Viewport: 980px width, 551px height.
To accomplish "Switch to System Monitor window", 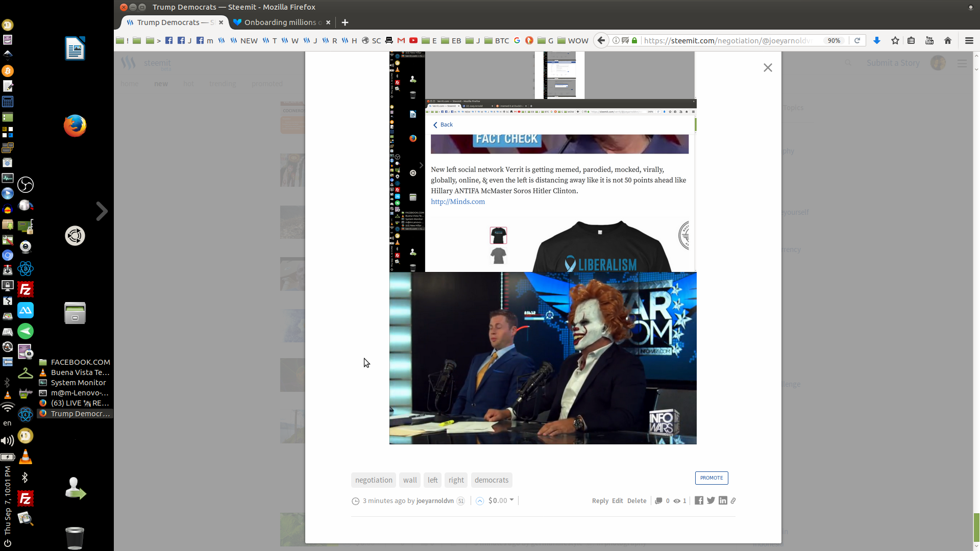I will (x=75, y=383).
